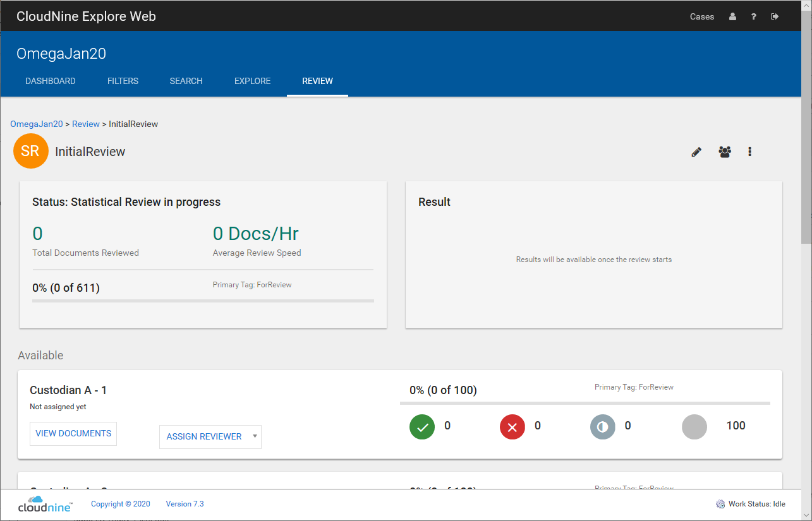Open the three-dot more options menu
The width and height of the screenshot is (812, 521).
coord(749,152)
